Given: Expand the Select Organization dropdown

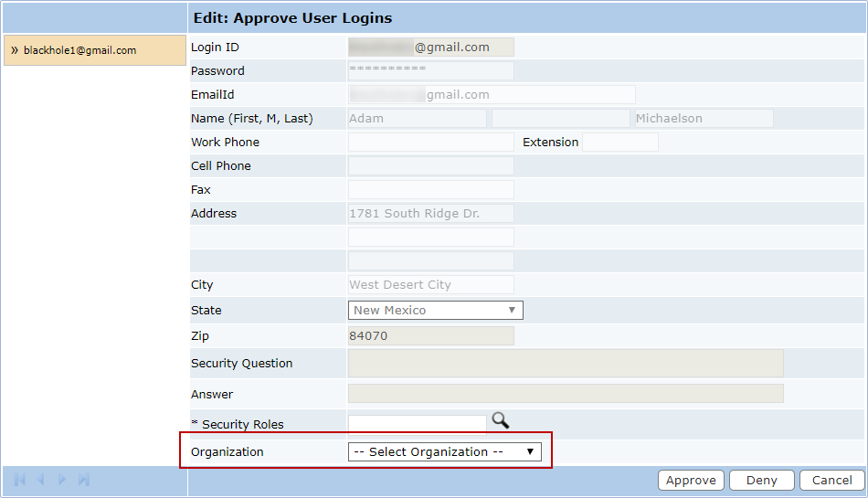Looking at the screenshot, I should (444, 452).
